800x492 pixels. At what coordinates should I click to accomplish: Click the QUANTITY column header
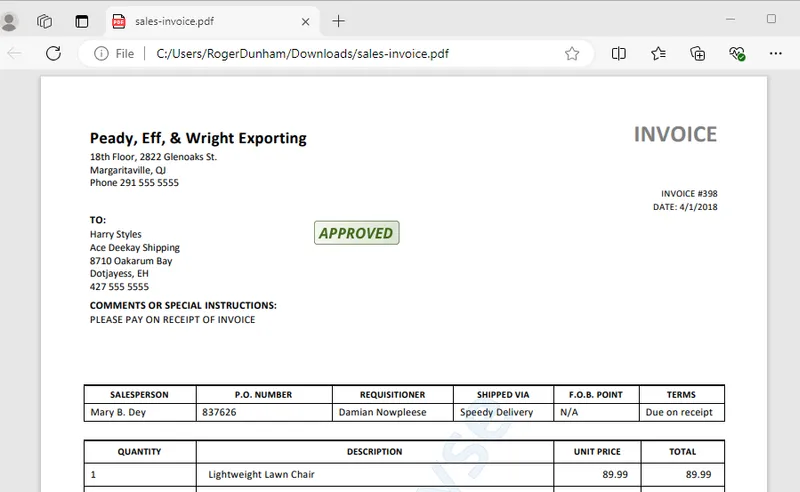point(139,452)
